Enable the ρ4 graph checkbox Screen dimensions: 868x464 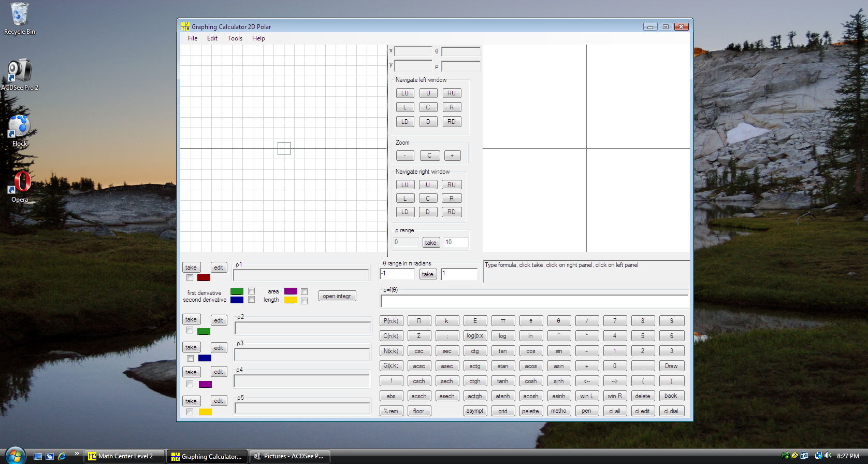coord(190,384)
